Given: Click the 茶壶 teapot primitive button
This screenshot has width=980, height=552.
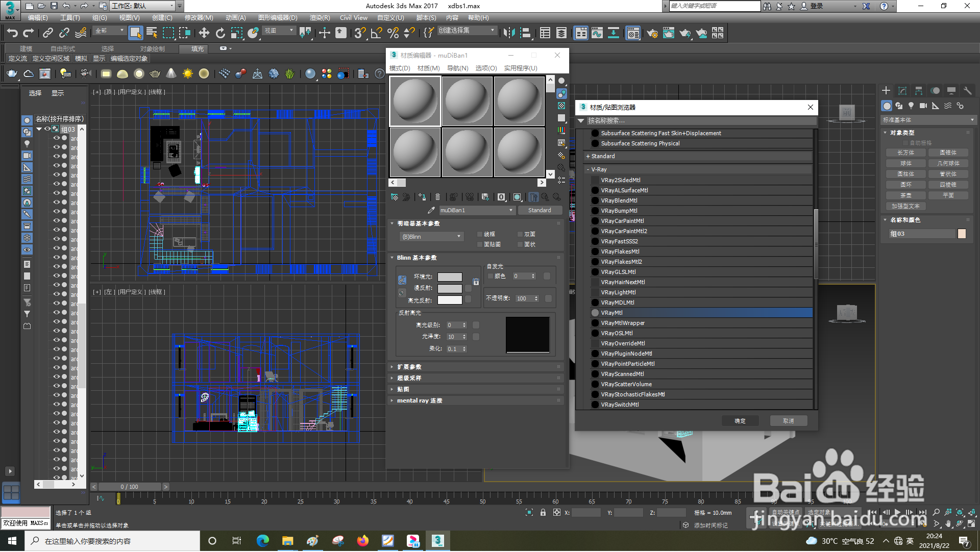Looking at the screenshot, I should (906, 195).
